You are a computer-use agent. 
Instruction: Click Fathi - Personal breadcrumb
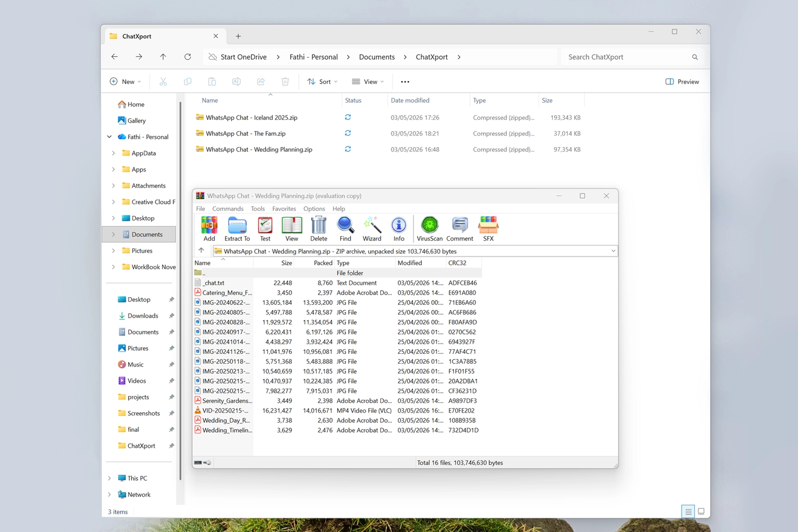313,57
